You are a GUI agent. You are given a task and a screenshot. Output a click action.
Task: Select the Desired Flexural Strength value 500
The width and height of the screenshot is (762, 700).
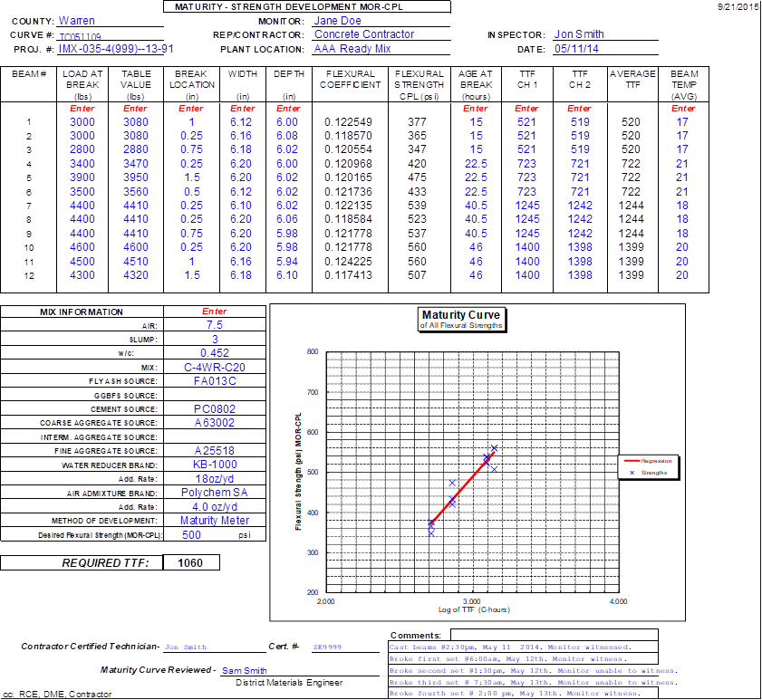point(192,534)
